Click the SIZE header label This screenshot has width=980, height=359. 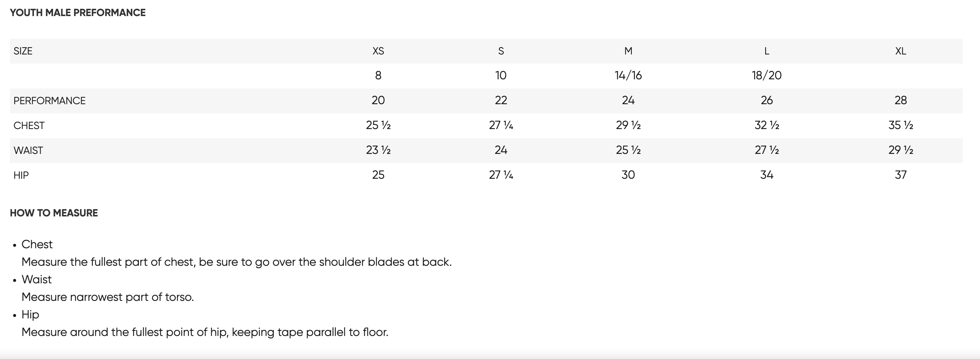click(23, 51)
